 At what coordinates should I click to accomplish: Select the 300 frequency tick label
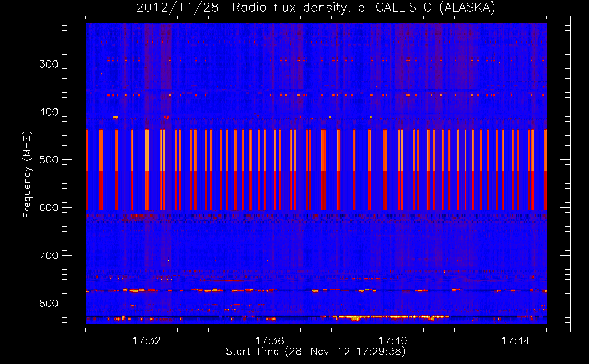pos(49,64)
